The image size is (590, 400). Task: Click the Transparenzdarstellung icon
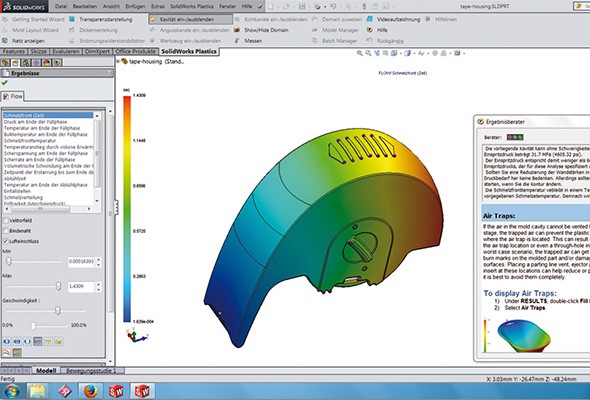pyautogui.click(x=72, y=19)
